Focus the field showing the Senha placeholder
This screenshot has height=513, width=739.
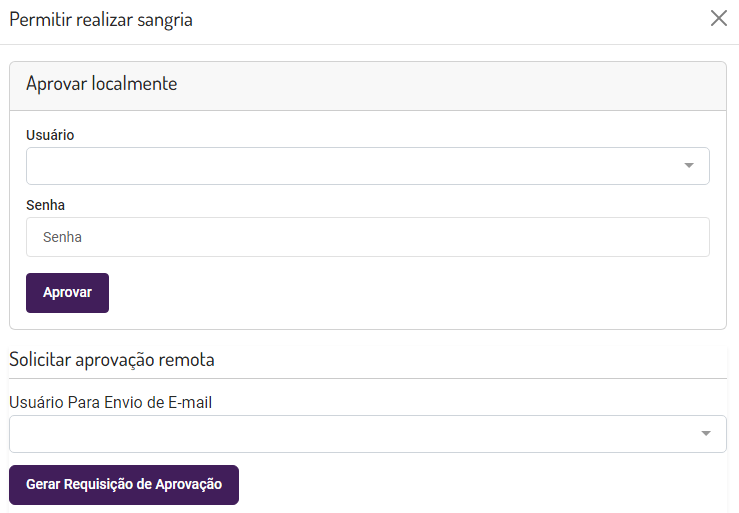(367, 238)
